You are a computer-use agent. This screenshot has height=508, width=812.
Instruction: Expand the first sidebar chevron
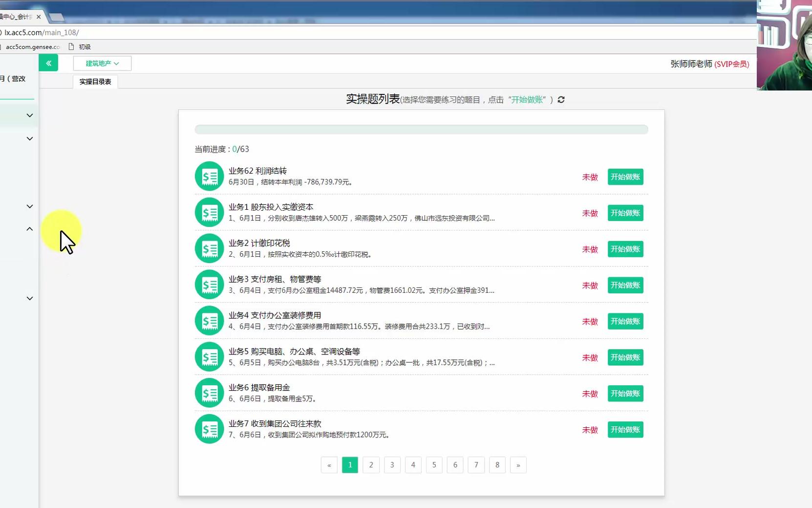click(x=29, y=115)
